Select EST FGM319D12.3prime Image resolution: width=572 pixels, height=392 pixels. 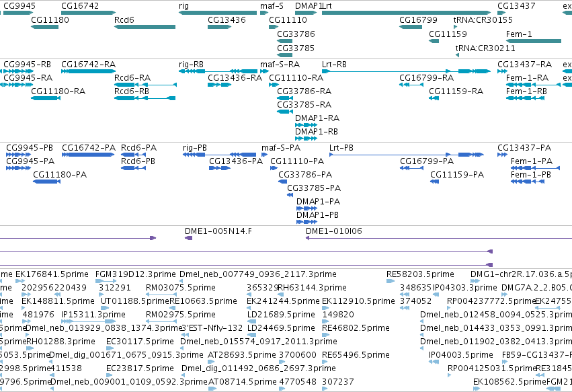pyautogui.click(x=106, y=281)
